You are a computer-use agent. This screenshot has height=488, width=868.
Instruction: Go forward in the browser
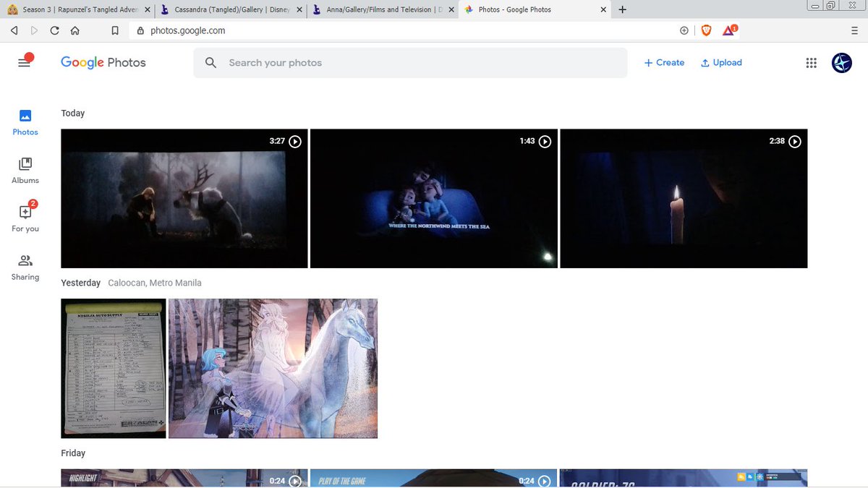point(34,30)
